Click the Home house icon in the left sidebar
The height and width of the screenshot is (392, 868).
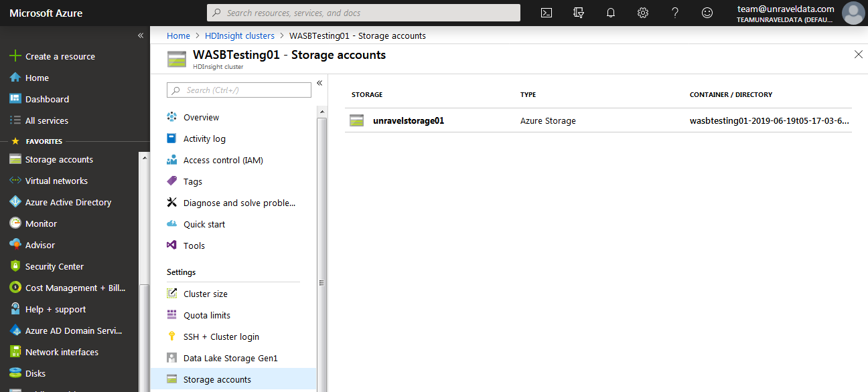coord(15,78)
